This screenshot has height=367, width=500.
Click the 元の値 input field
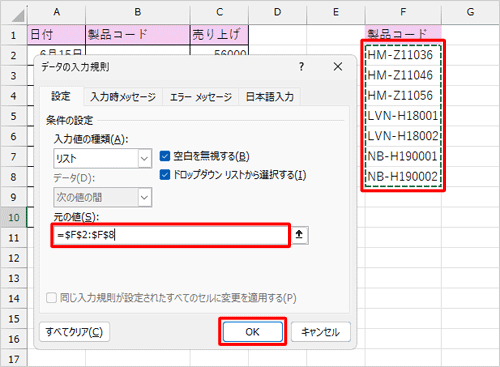(171, 235)
